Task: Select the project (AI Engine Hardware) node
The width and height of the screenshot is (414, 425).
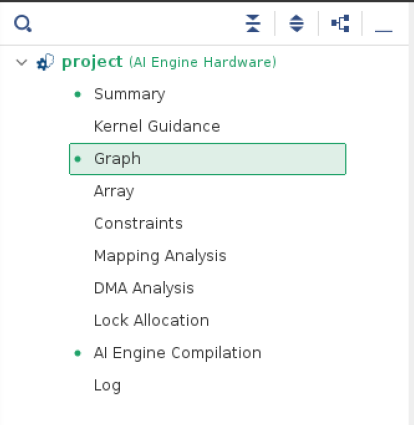Action: [x=169, y=62]
